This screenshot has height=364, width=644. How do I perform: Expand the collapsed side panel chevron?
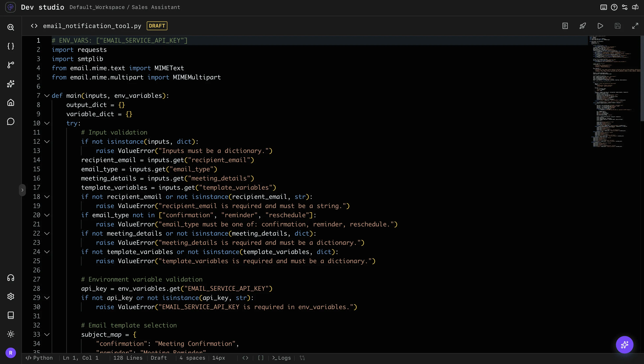click(22, 190)
